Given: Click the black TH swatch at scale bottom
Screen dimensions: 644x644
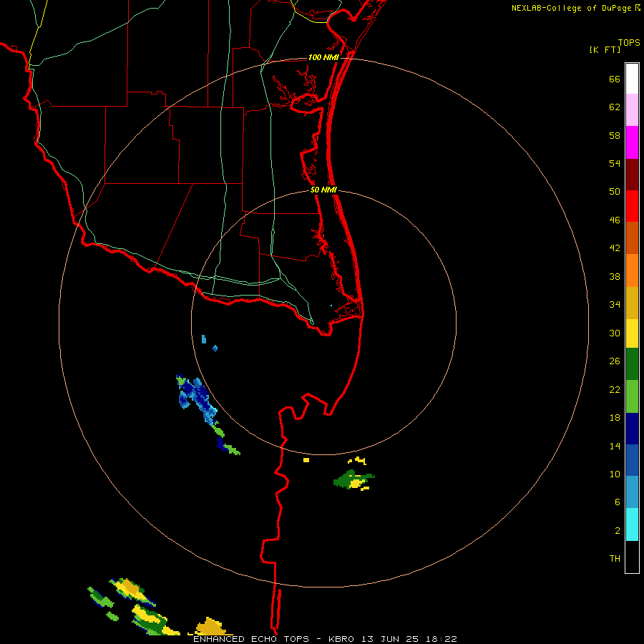Looking at the screenshot, I should 632,557.
